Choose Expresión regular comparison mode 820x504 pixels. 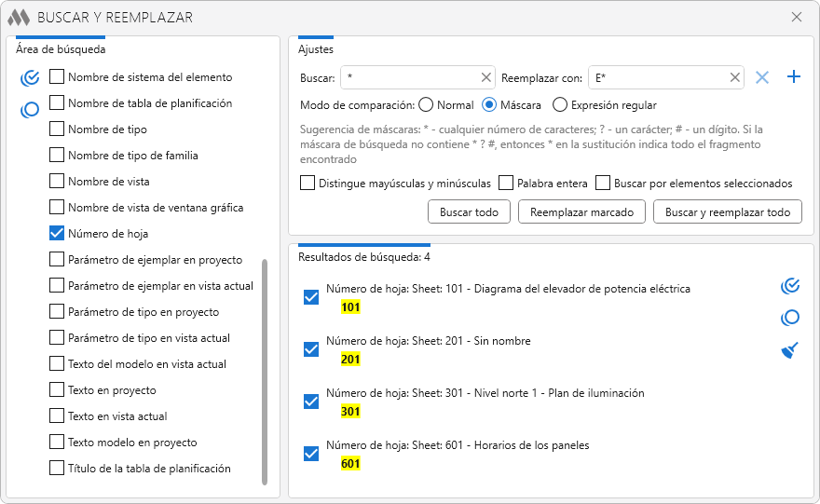click(560, 105)
